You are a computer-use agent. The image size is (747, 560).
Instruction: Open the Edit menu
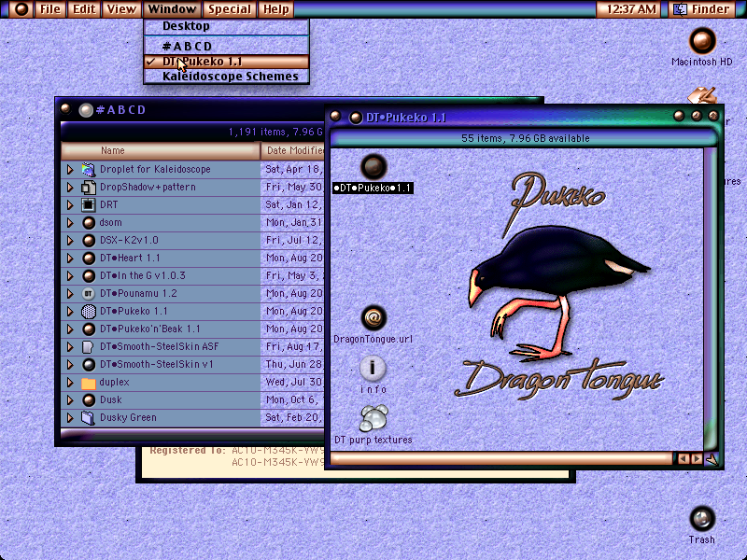(84, 9)
